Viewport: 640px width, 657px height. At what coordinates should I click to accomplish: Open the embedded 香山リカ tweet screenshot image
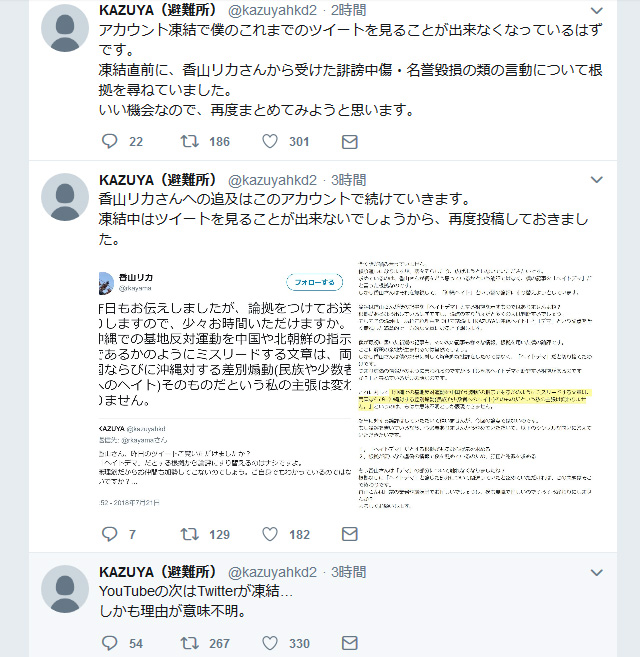[x=225, y=385]
